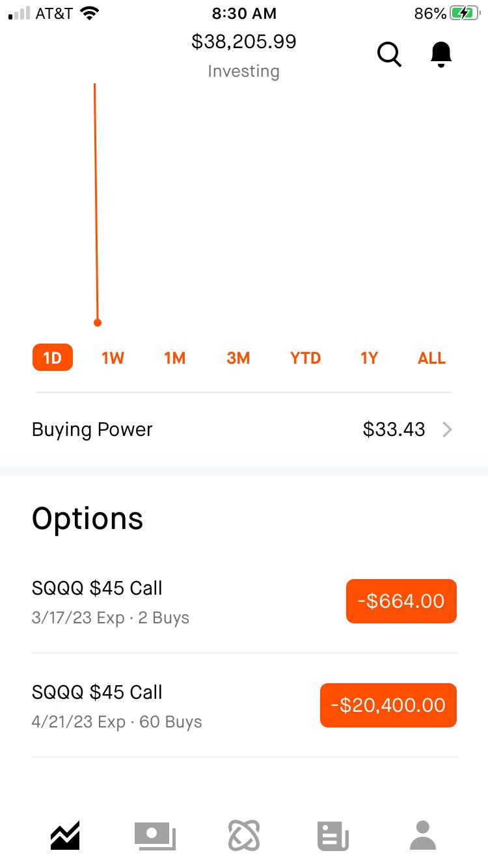Expand Buying Power chevron arrow
The image size is (488, 868).
pyautogui.click(x=447, y=429)
